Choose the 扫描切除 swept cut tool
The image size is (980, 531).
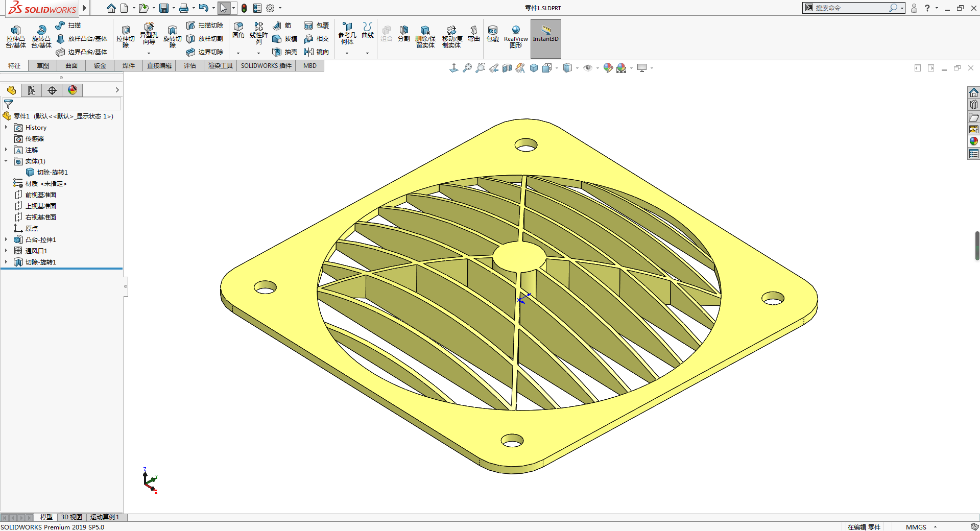pos(205,25)
